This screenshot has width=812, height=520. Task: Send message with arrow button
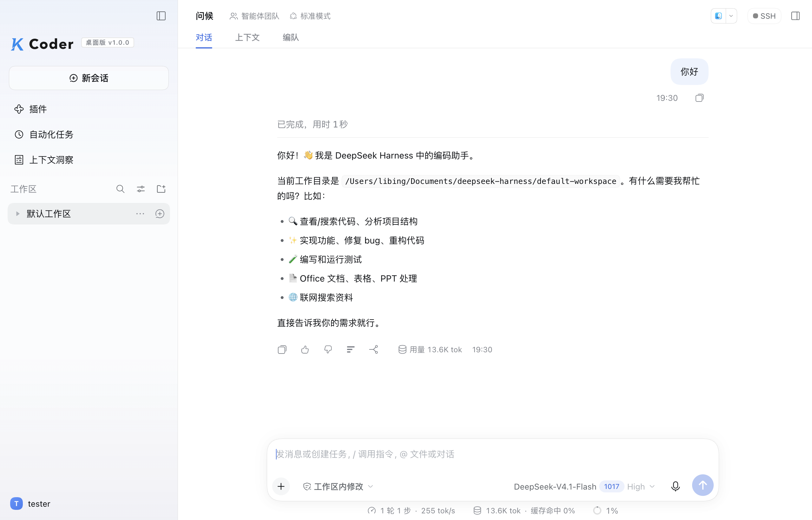[x=703, y=485]
